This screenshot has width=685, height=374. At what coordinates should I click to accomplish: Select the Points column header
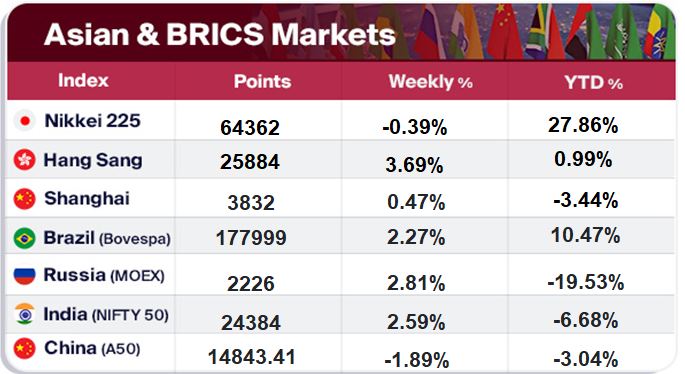[262, 82]
